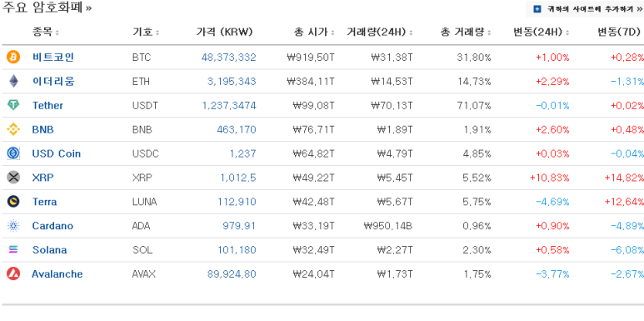Click Tether 24H volume ₩70.13T
Screen dimensions: 644x321
[392, 106]
